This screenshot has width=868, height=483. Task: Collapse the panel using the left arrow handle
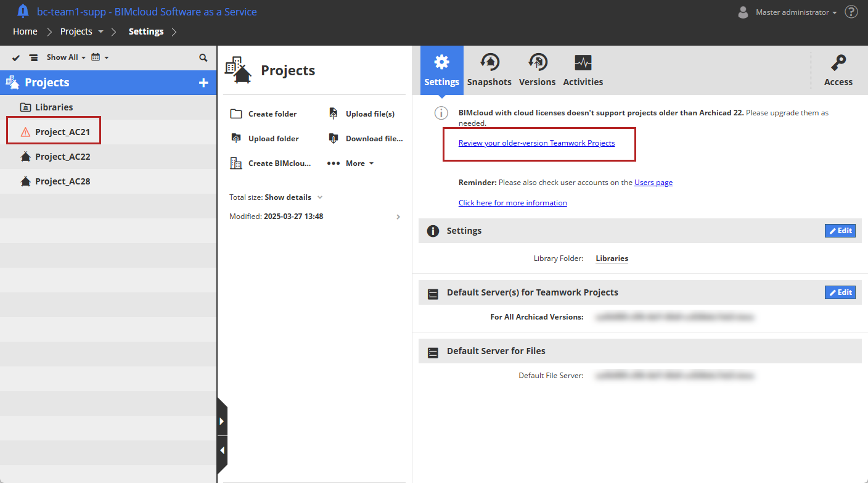point(223,450)
